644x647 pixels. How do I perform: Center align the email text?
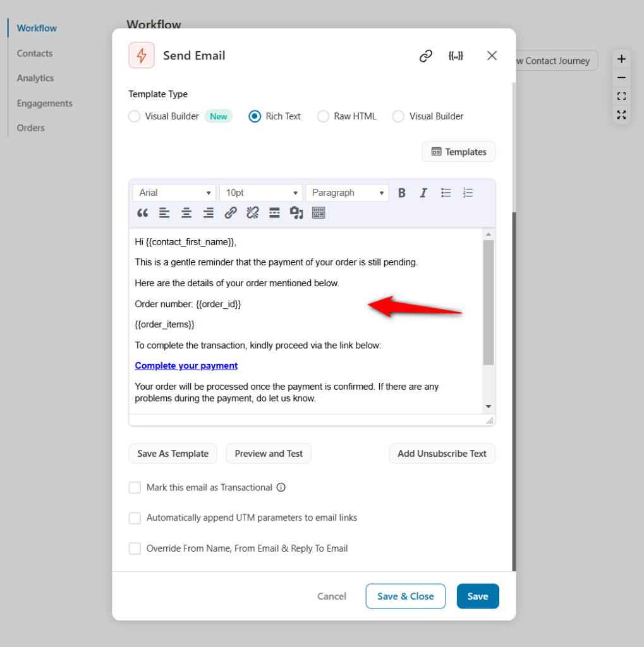186,213
